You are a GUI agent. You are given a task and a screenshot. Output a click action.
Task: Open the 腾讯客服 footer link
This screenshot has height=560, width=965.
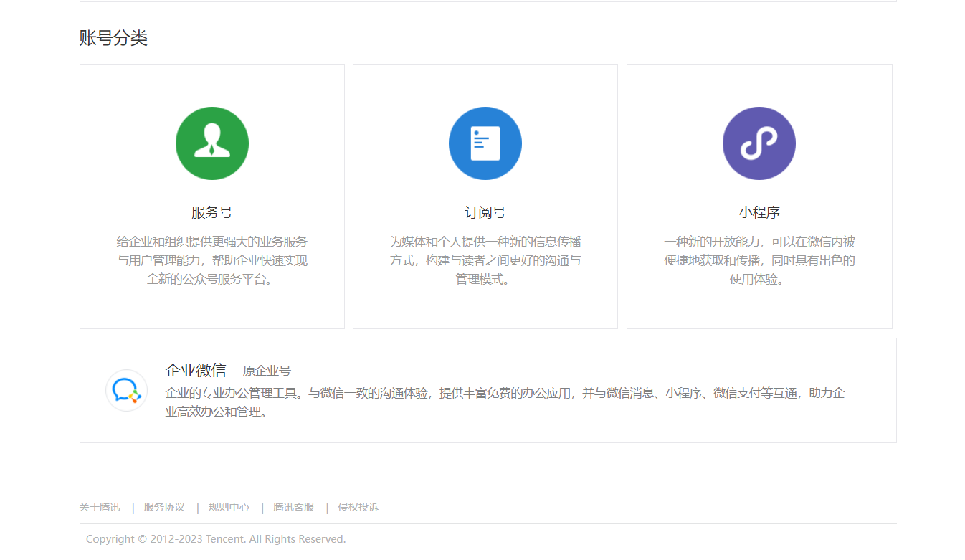pyautogui.click(x=294, y=507)
